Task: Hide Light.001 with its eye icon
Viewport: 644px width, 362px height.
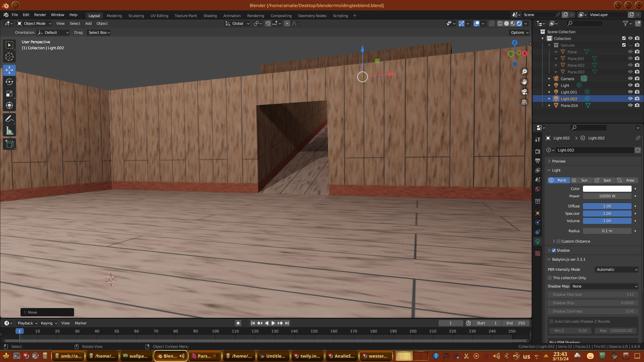Action: click(630, 92)
